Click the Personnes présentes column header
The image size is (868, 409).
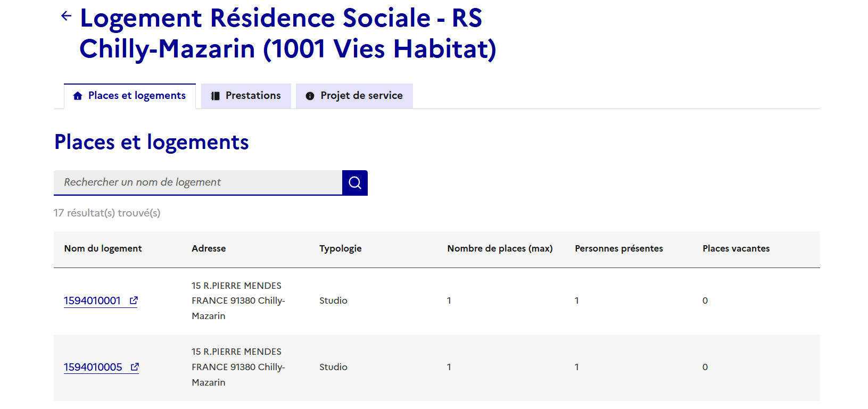618,248
